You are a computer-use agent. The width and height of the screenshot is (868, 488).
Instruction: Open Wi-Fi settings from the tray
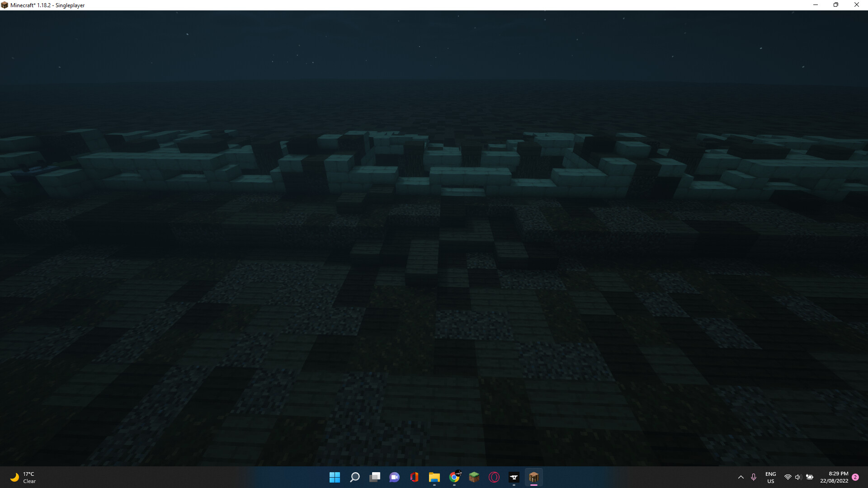tap(788, 477)
